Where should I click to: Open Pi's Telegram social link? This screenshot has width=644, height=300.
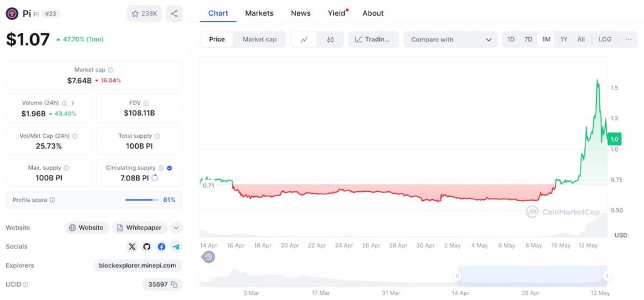click(176, 247)
